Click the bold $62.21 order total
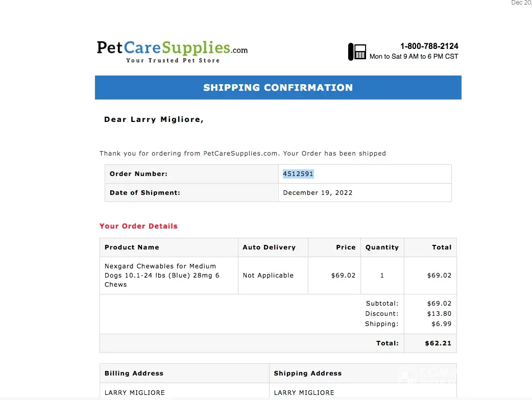Image resolution: width=532 pixels, height=400 pixels. 438,343
